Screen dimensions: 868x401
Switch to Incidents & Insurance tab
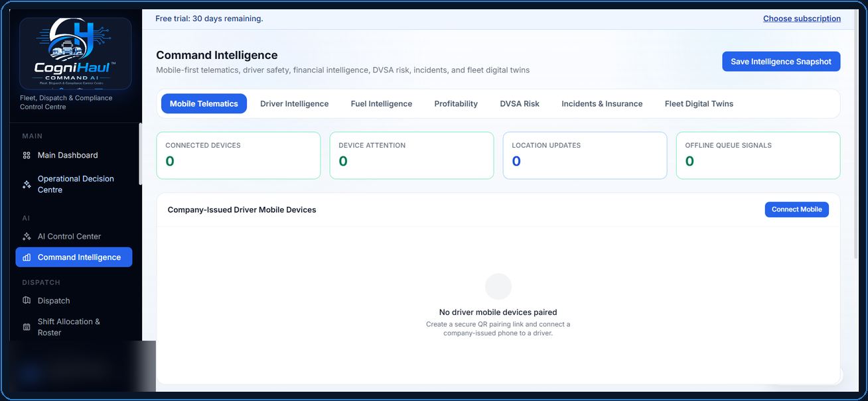pyautogui.click(x=602, y=103)
